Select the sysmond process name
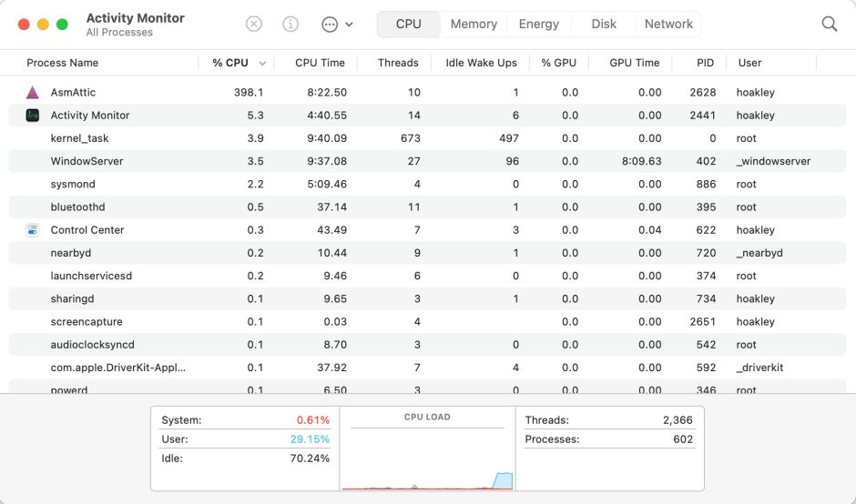856x504 pixels. coord(73,184)
